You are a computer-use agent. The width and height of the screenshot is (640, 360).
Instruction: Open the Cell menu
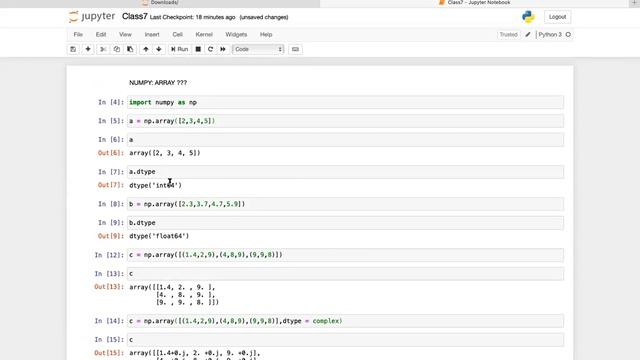click(178, 35)
